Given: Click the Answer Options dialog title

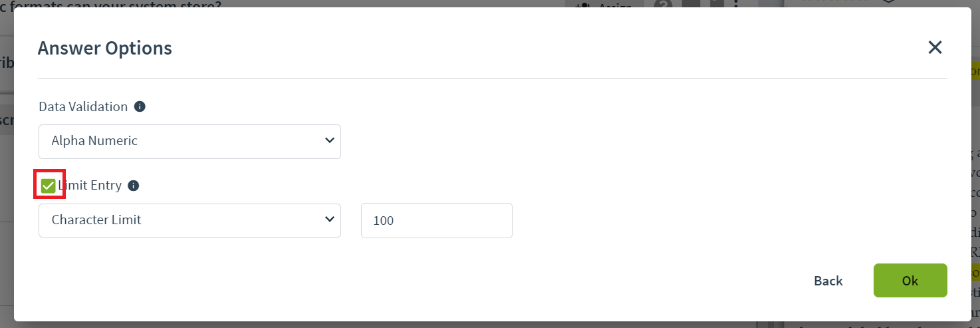Looking at the screenshot, I should [105, 48].
